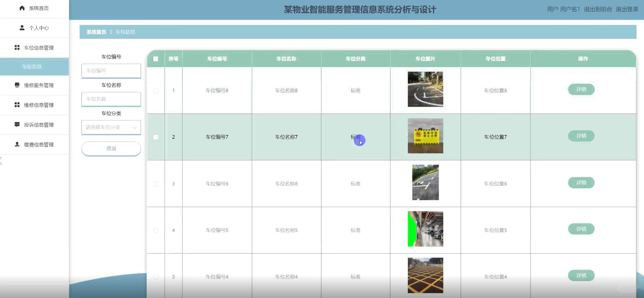
Task: Select 车位信息 in the sidebar submenu
Action: tap(34, 66)
